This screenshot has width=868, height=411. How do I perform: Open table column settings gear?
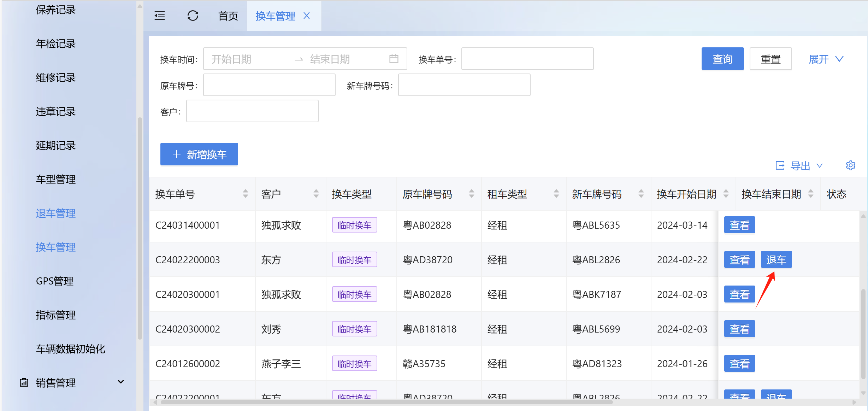click(x=850, y=165)
